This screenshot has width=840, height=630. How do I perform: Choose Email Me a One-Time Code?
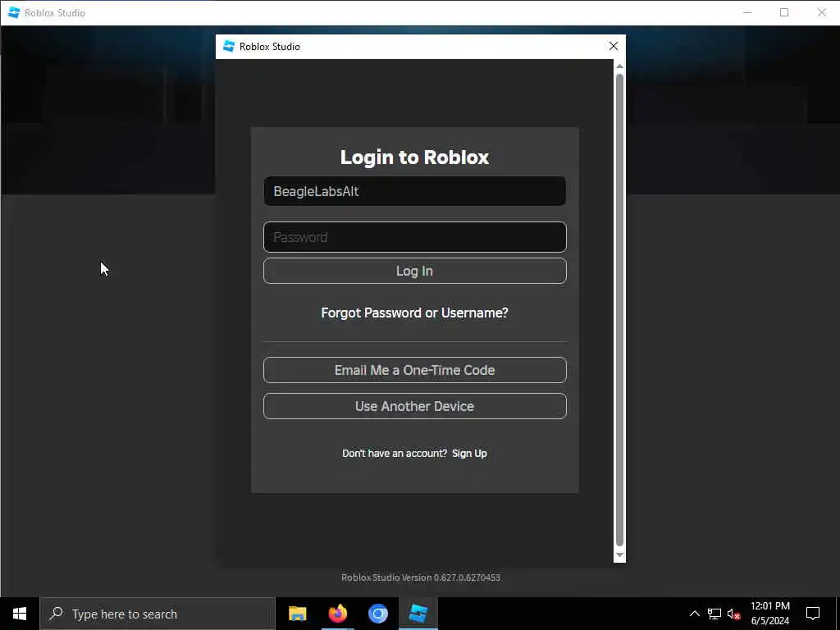pos(414,370)
